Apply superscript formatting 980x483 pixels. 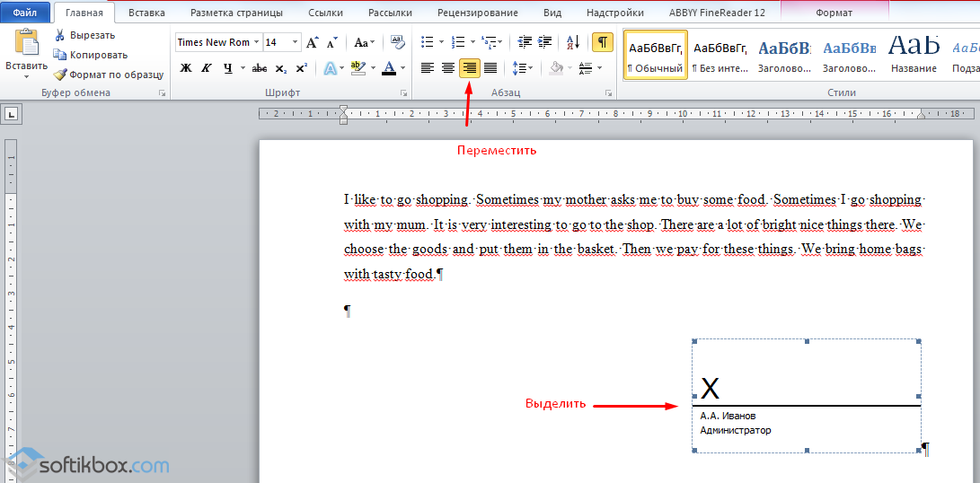301,68
